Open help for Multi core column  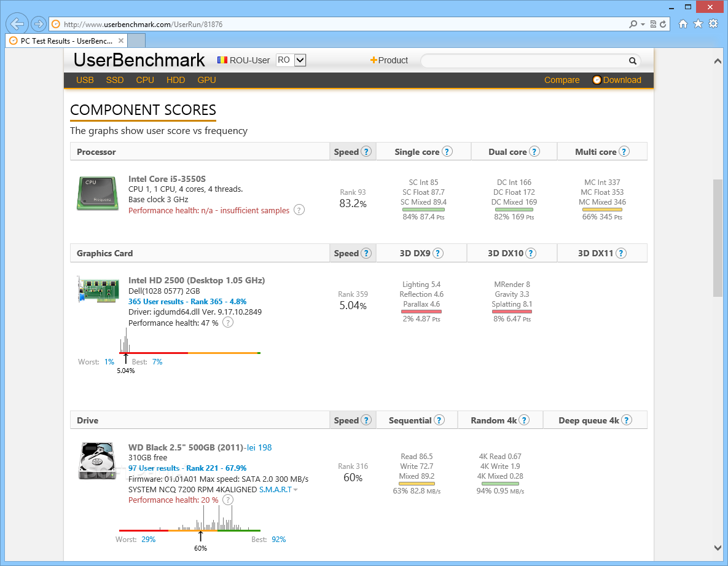[624, 151]
